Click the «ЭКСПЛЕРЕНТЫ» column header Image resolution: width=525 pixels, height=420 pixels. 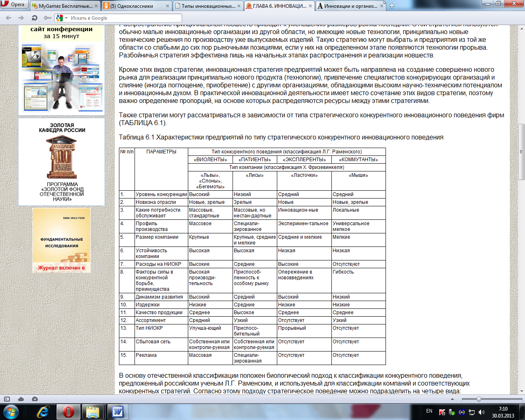pos(304,160)
